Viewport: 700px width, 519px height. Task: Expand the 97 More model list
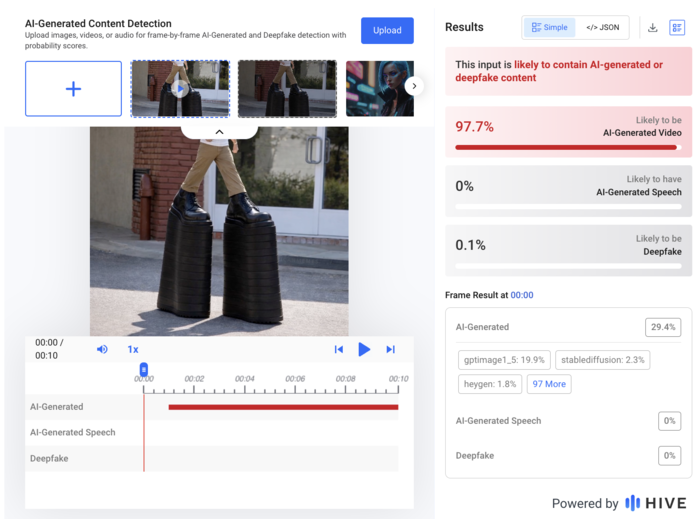coord(549,384)
